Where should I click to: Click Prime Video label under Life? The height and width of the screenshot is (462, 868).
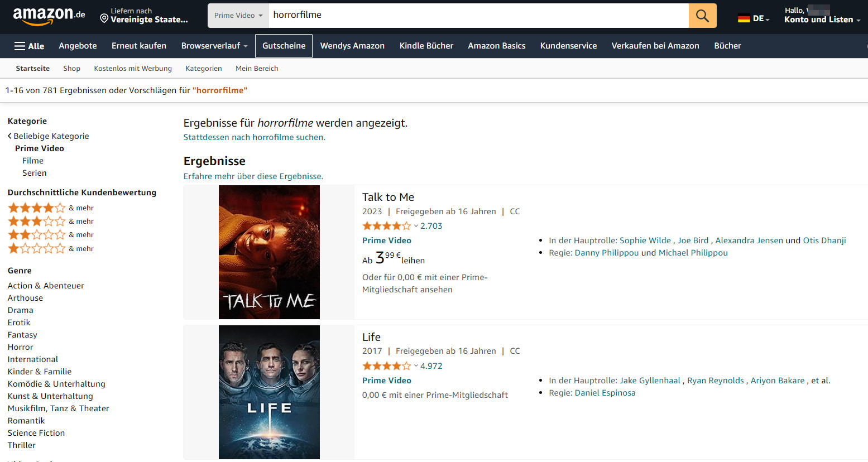(x=387, y=381)
